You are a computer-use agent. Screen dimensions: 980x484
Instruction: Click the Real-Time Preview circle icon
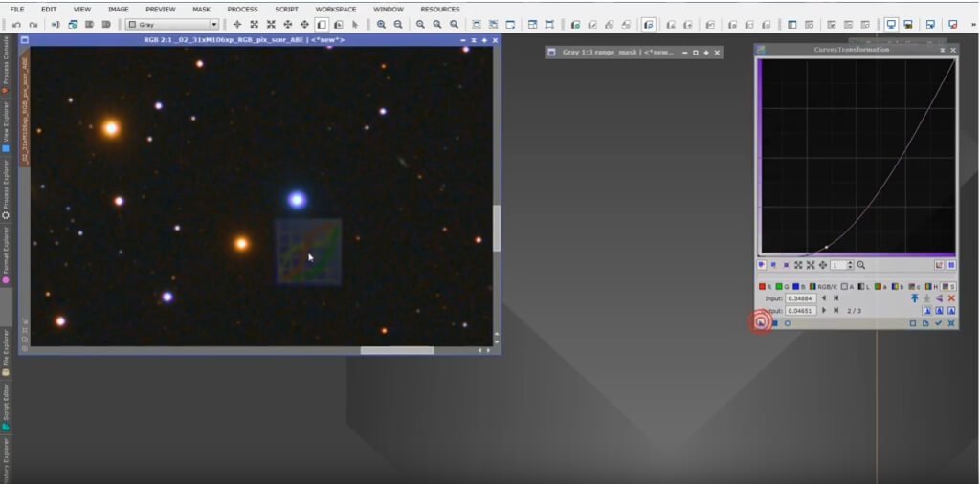[788, 323]
